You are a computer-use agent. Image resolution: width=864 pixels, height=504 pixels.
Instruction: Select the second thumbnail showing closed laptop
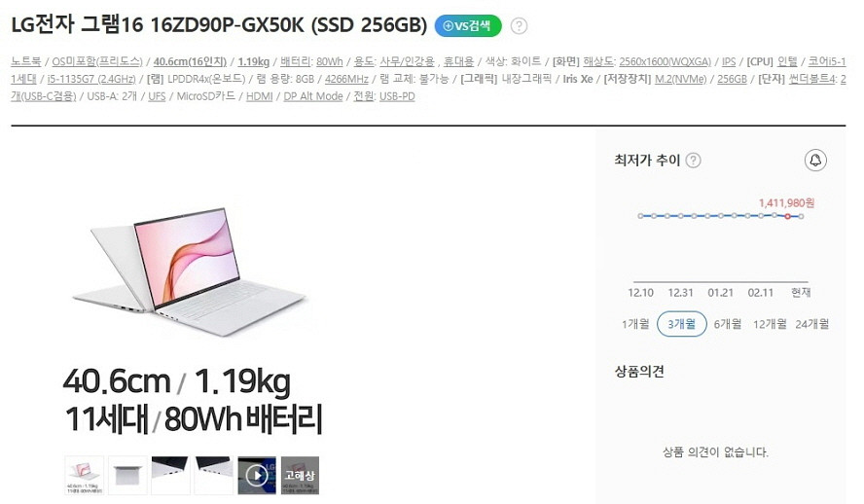[x=127, y=476]
